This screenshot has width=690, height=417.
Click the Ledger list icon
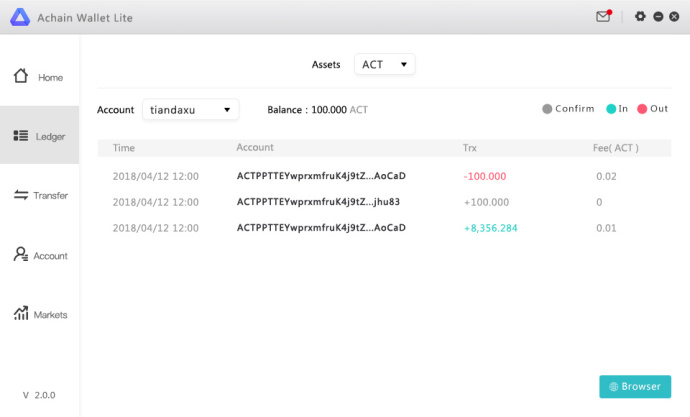tap(21, 135)
